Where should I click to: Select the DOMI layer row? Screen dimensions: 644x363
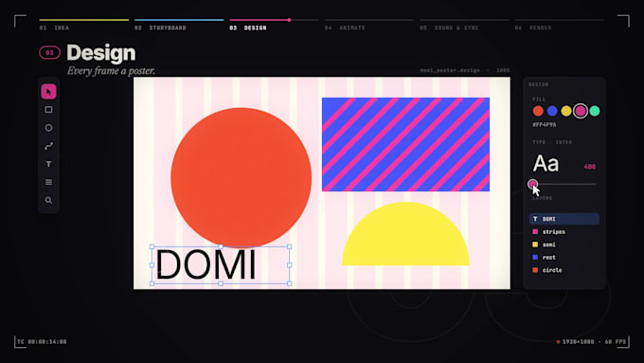(x=564, y=219)
